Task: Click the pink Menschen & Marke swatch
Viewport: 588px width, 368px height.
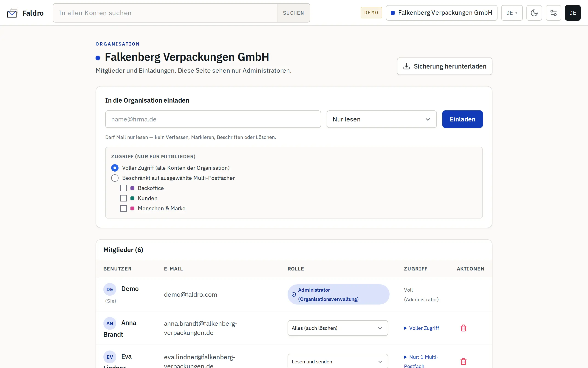Action: coord(133,208)
